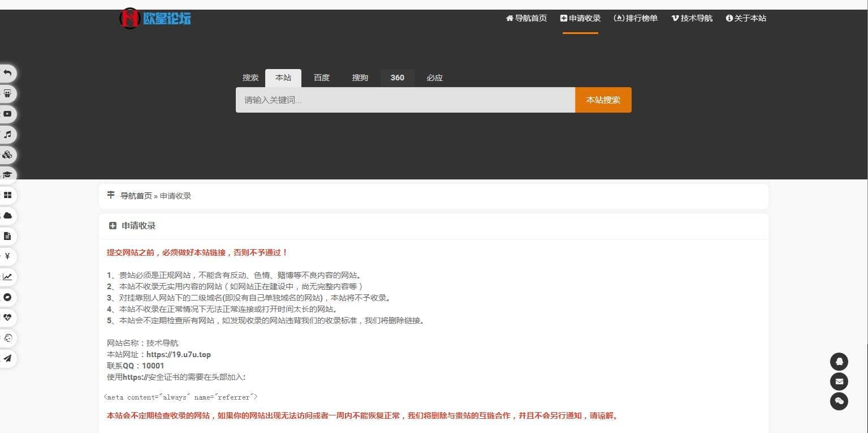Click the keyword search input field
Viewport: 868px width, 433px height.
(405, 100)
